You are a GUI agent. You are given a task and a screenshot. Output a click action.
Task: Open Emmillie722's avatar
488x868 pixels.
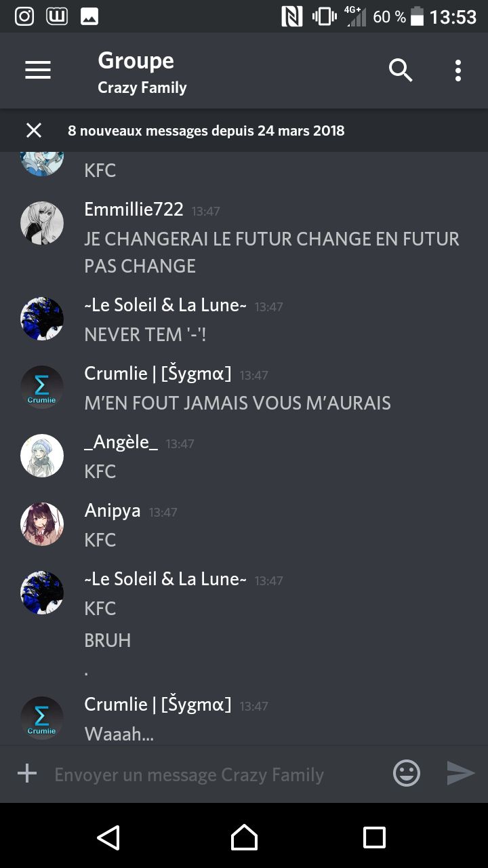point(42,222)
